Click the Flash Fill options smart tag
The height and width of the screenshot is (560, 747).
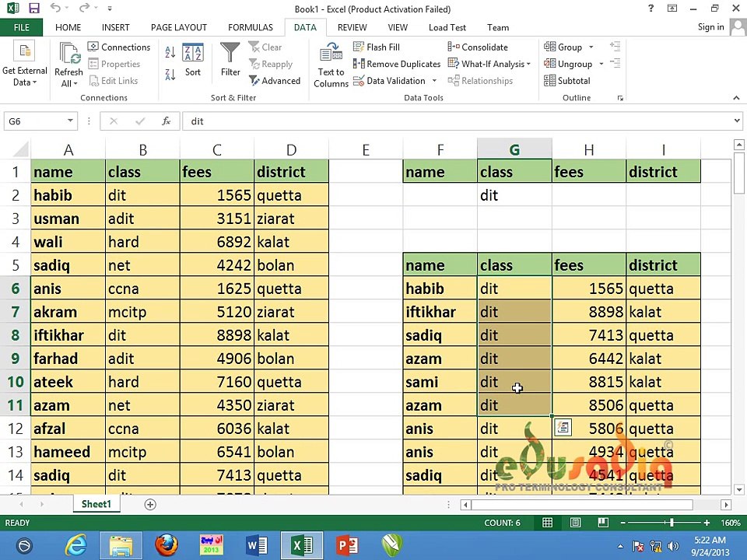(x=563, y=427)
